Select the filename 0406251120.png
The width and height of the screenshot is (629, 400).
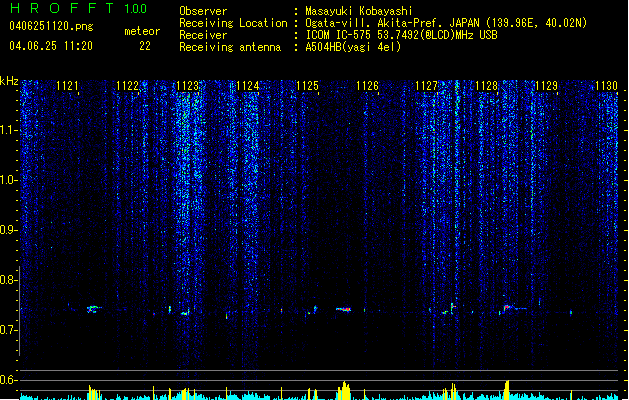[x=51, y=26]
